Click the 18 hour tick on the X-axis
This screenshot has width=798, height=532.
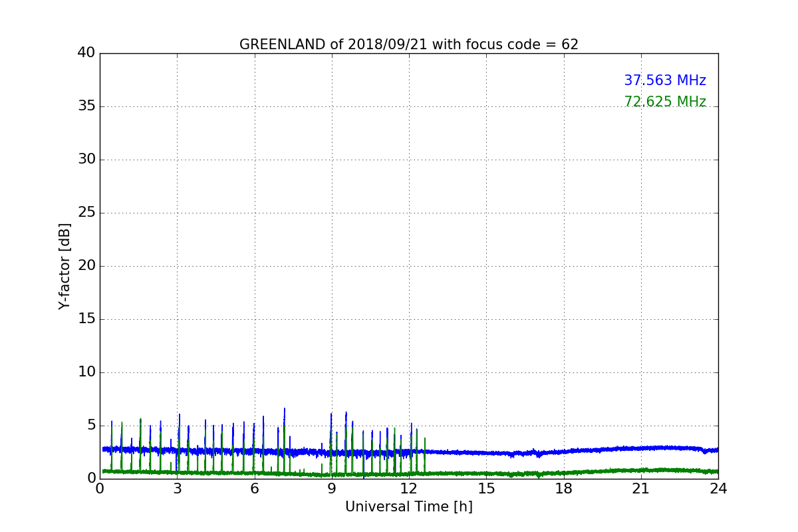(563, 489)
